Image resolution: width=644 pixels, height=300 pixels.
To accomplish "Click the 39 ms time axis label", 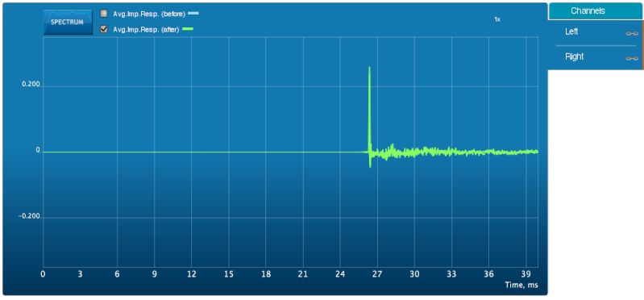I will (526, 274).
